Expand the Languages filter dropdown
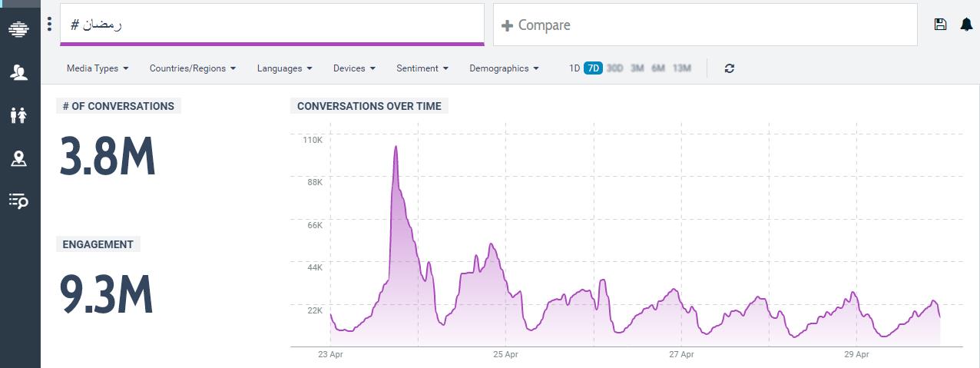Viewport: 980px width, 368px height. 284,68
